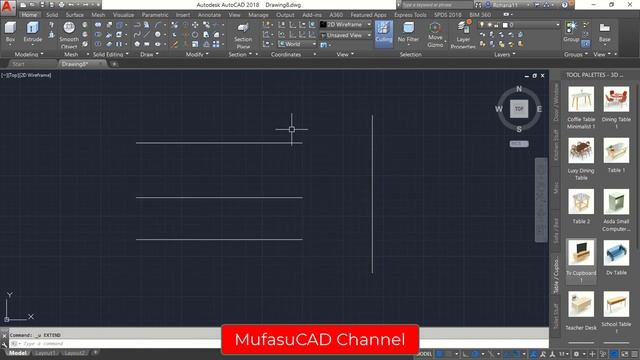
Task: Select the Tv Cupboard 1 palette thumbnail
Action: click(x=581, y=253)
